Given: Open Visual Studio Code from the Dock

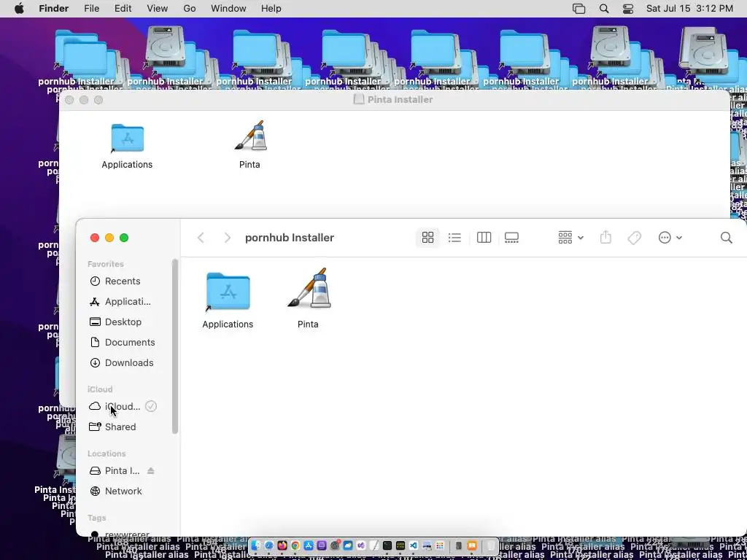Looking at the screenshot, I should tap(413, 545).
